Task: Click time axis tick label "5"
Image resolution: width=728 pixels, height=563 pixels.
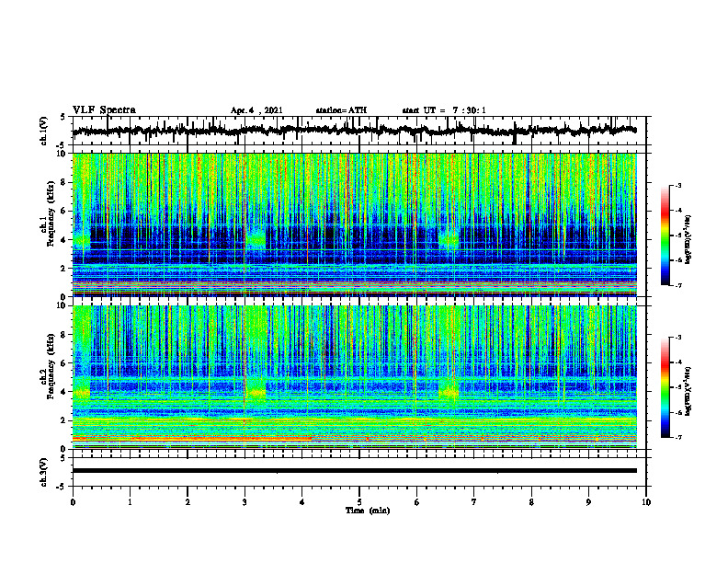Action: [359, 502]
